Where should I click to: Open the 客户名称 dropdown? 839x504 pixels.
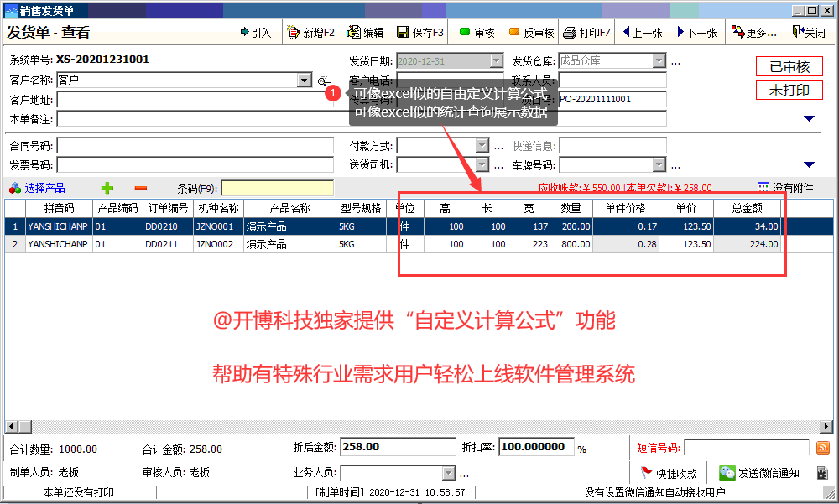pos(304,81)
